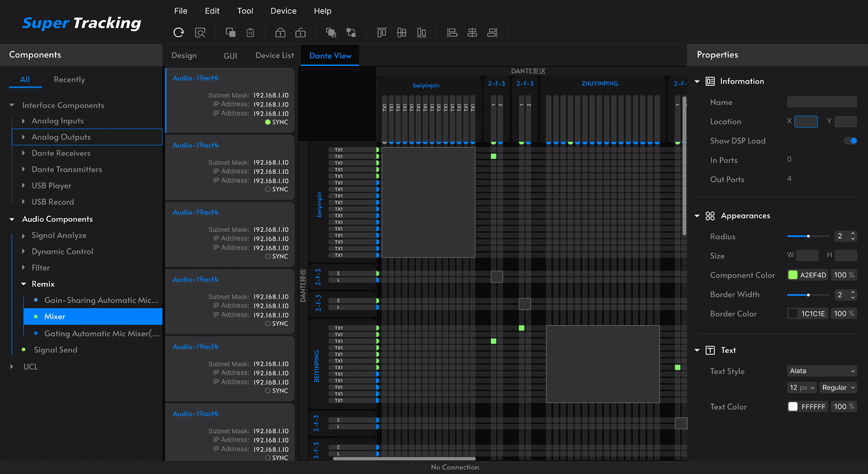Image resolution: width=868 pixels, height=474 pixels.
Task: Collapse the Remix category
Action: pyautogui.click(x=24, y=284)
